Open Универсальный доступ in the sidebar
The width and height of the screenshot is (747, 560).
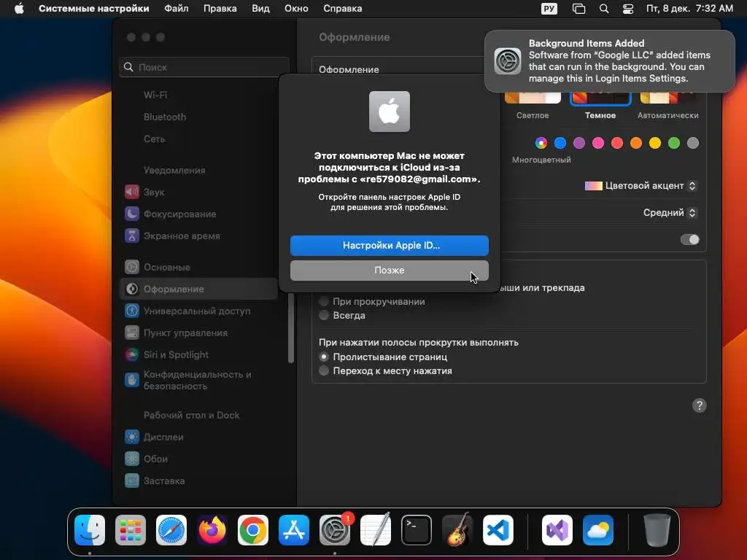pyautogui.click(x=198, y=311)
